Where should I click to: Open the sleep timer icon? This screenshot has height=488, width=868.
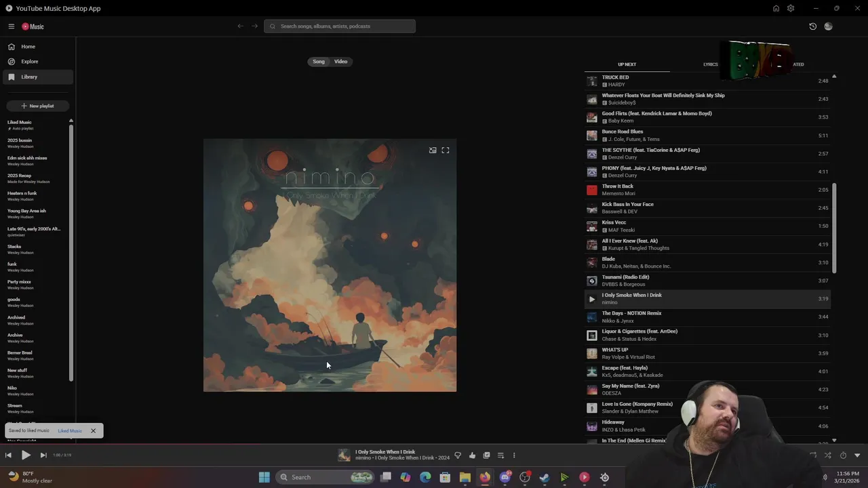(x=843, y=455)
